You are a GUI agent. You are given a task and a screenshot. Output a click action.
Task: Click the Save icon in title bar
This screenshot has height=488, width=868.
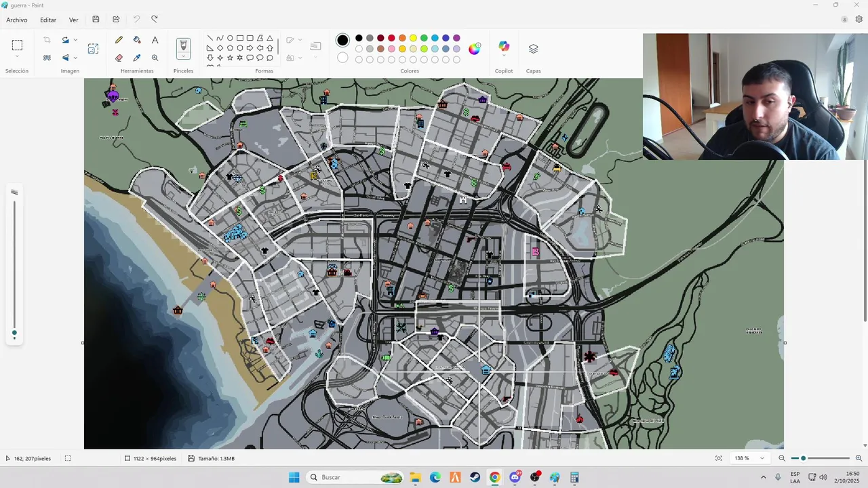tap(96, 20)
